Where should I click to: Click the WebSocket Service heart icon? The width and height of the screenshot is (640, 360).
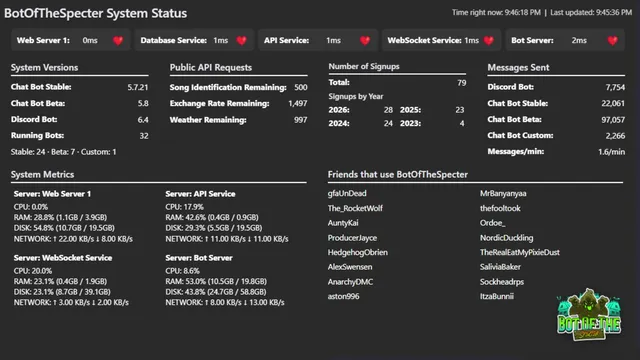(x=489, y=40)
